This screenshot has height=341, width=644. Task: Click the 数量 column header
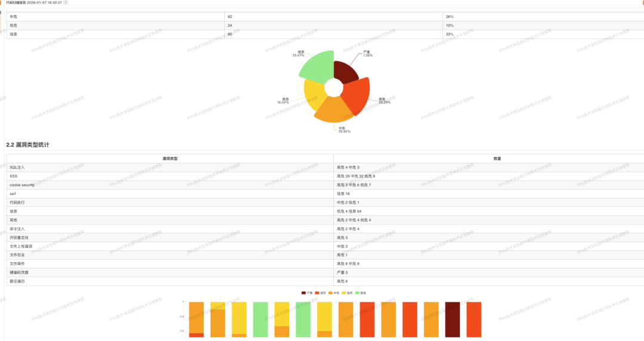[497, 159]
